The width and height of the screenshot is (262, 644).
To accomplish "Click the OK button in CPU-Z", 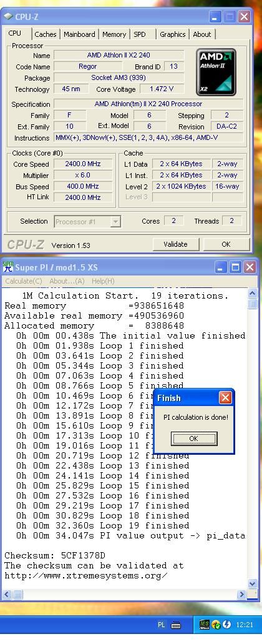I will click(x=226, y=244).
